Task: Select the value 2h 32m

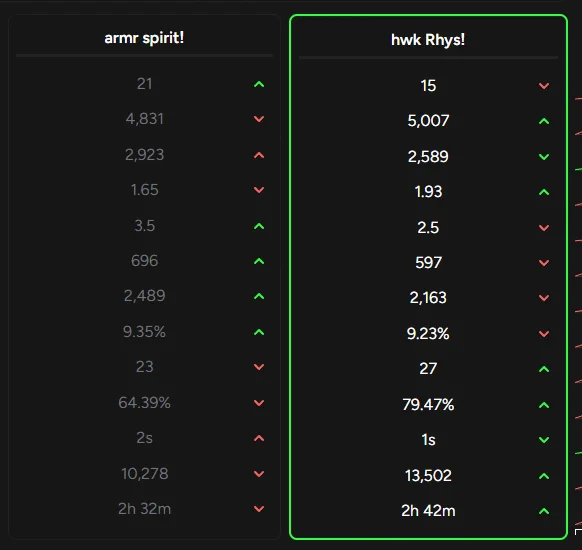Action: click(x=144, y=509)
